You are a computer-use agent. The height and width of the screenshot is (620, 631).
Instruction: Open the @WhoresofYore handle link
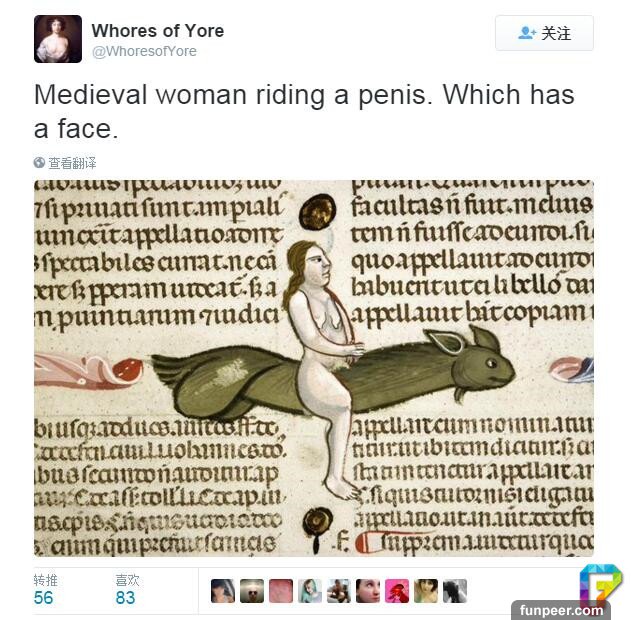coord(144,51)
